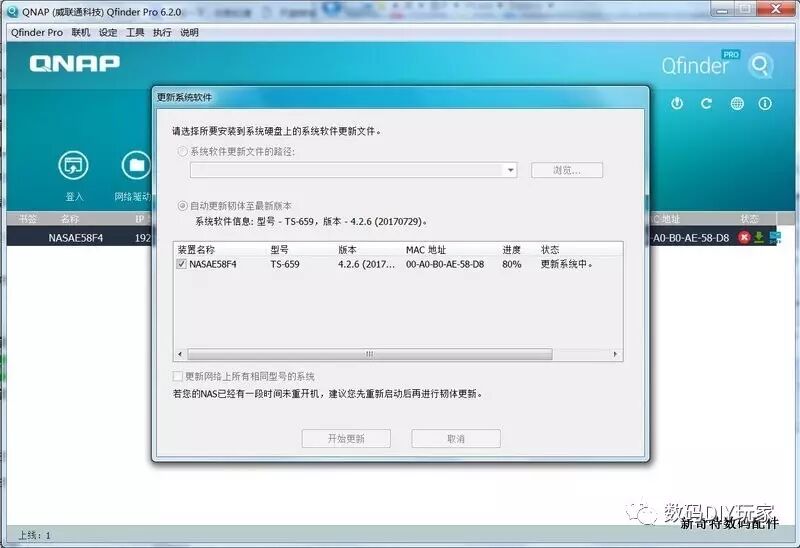Click the 更新系统中 status cell
The width and height of the screenshot is (800, 548).
[x=566, y=264]
